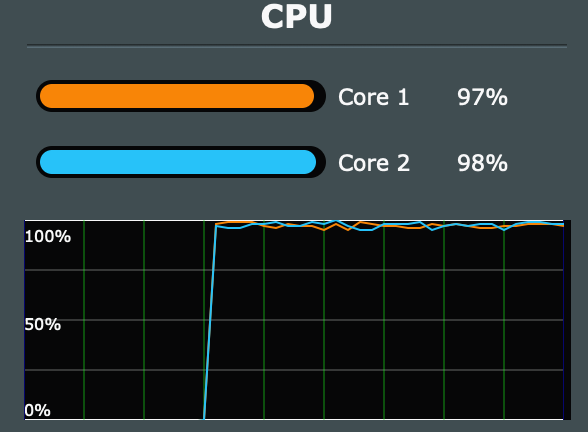Click the unfilled dark end of Core 2 bar

coord(321,162)
